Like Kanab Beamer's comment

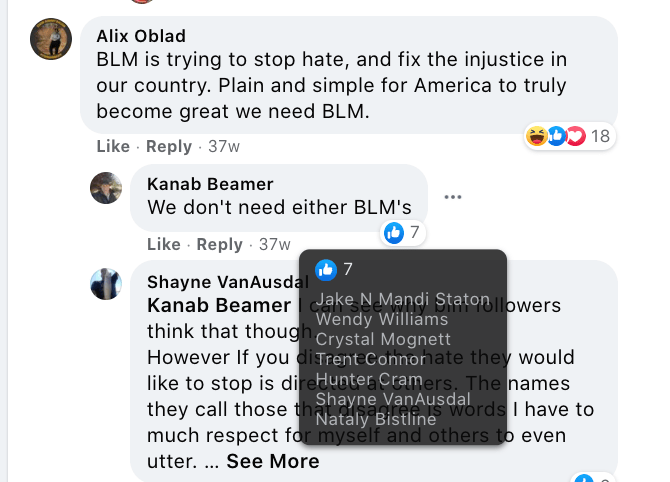click(x=163, y=244)
